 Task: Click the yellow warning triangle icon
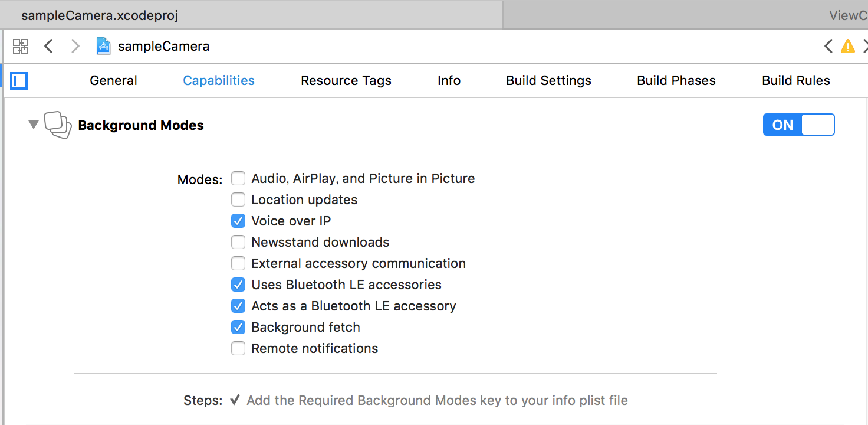click(848, 46)
